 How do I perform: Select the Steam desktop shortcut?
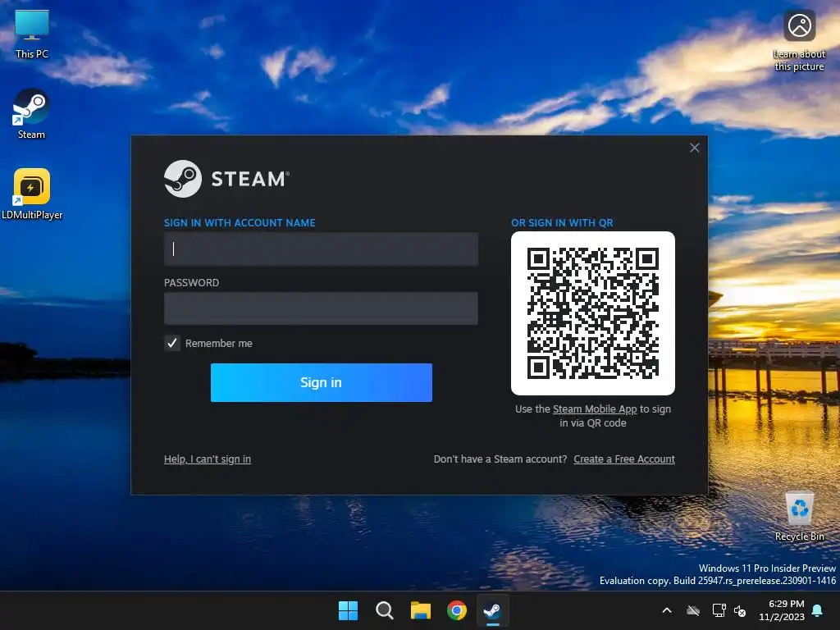coord(31,114)
